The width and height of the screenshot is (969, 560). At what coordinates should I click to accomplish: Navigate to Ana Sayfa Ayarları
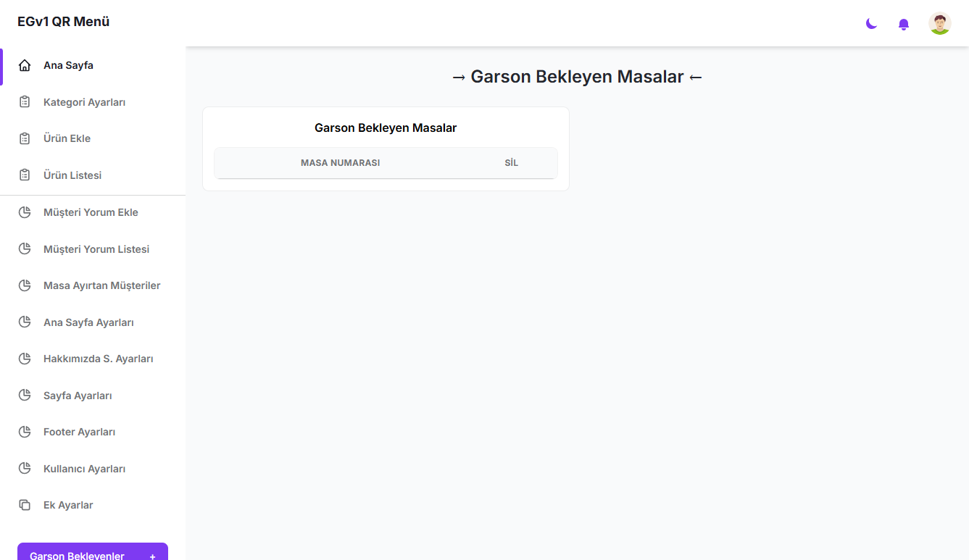pyautogui.click(x=88, y=322)
